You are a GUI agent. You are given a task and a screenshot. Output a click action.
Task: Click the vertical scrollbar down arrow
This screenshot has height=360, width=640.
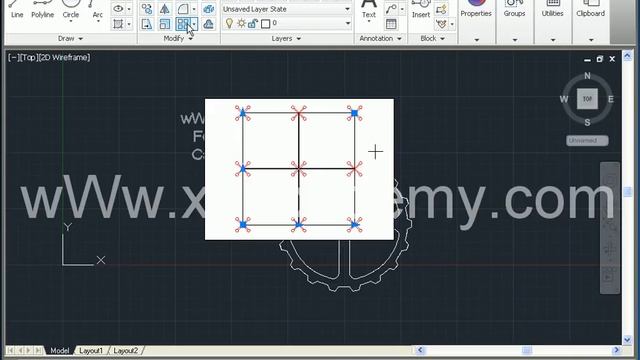(627, 340)
